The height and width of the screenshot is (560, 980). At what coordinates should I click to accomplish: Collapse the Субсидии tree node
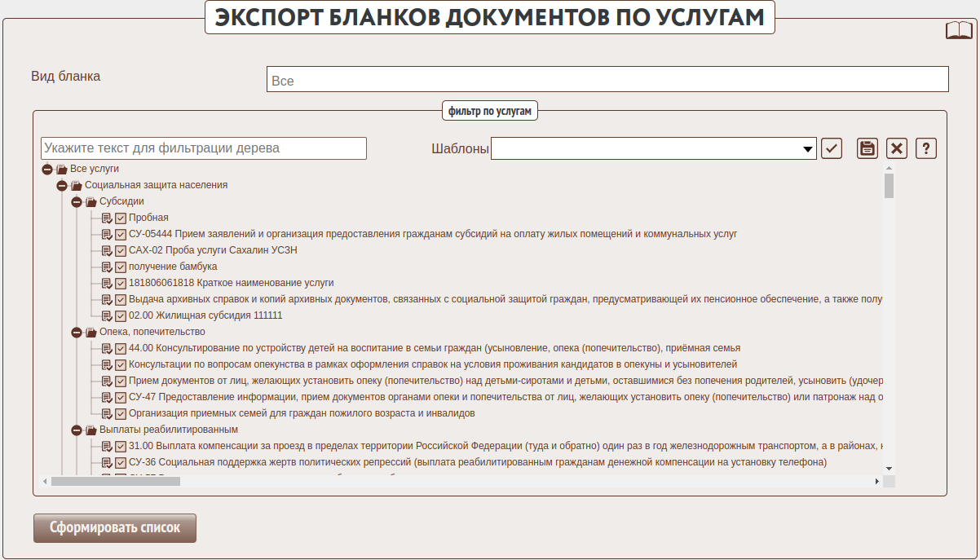(77, 201)
